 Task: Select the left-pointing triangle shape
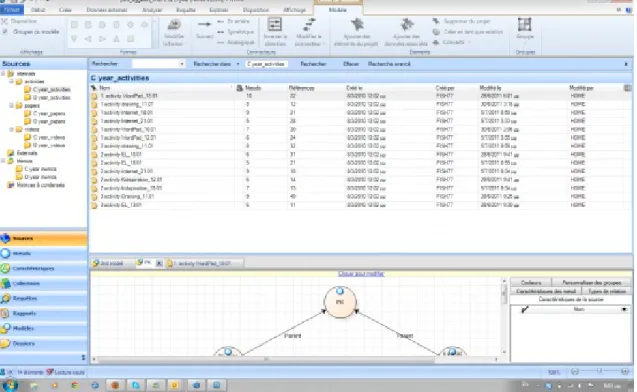click(x=88, y=39)
